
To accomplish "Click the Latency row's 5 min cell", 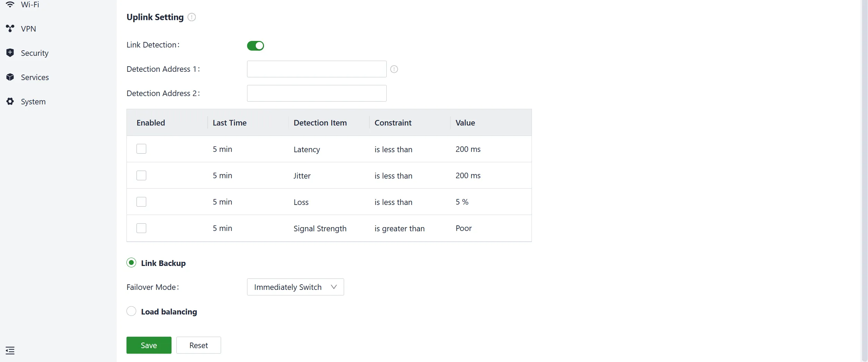I will [x=222, y=149].
